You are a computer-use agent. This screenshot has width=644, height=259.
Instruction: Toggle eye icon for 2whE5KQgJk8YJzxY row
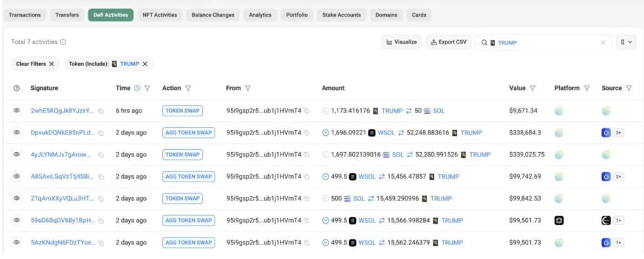coord(16,111)
